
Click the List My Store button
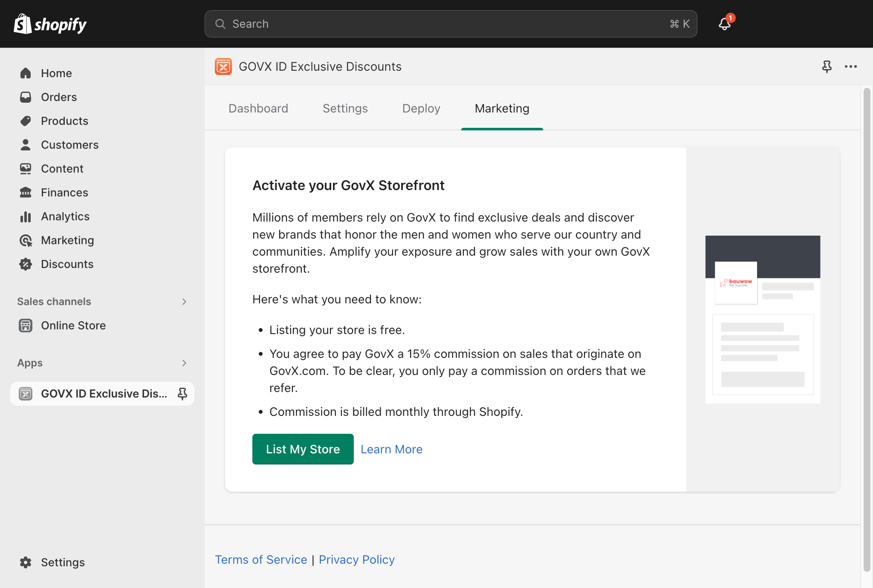click(x=303, y=449)
